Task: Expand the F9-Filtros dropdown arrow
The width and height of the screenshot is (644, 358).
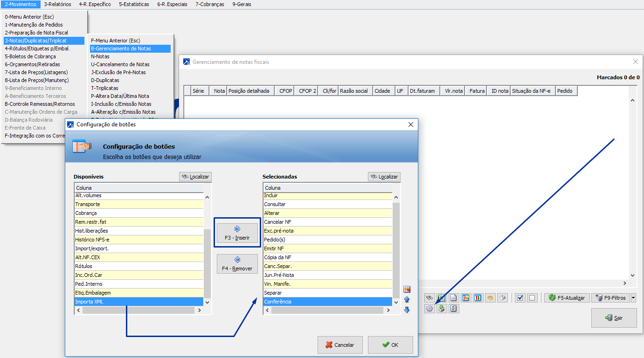Action: (x=633, y=298)
